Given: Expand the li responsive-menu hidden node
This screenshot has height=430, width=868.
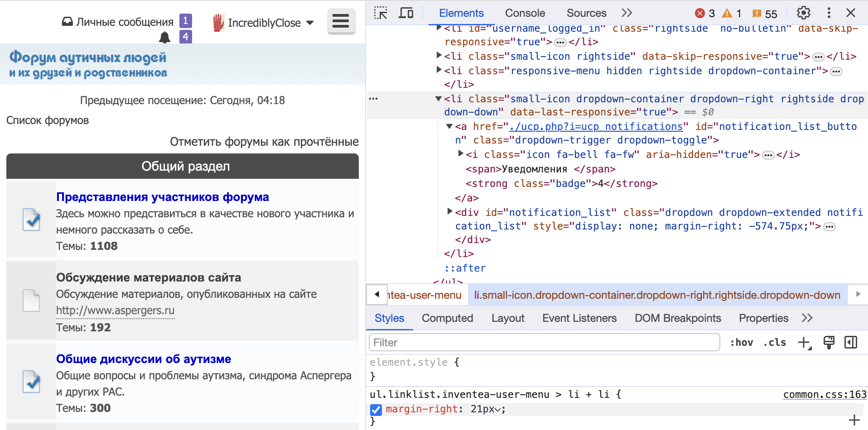Looking at the screenshot, I should pos(439,70).
